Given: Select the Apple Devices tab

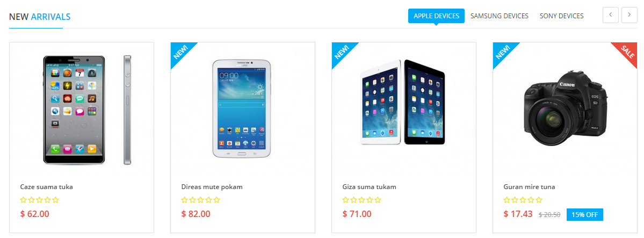Looking at the screenshot, I should pos(436,16).
